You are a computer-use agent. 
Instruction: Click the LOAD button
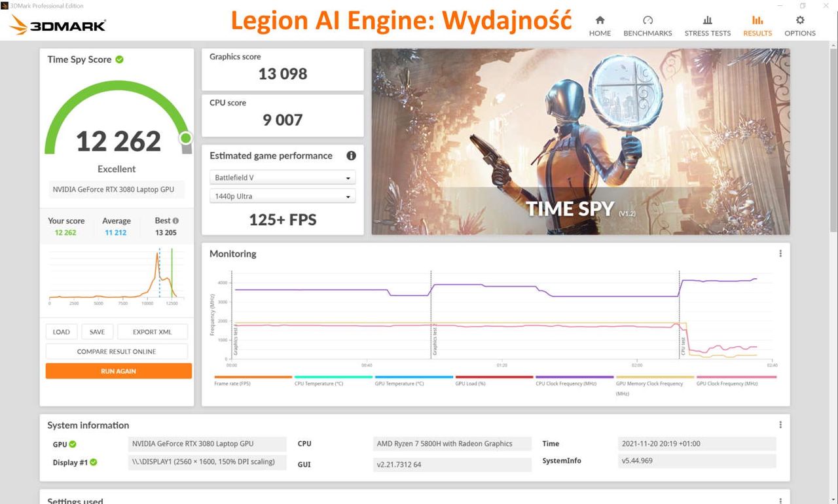62,332
